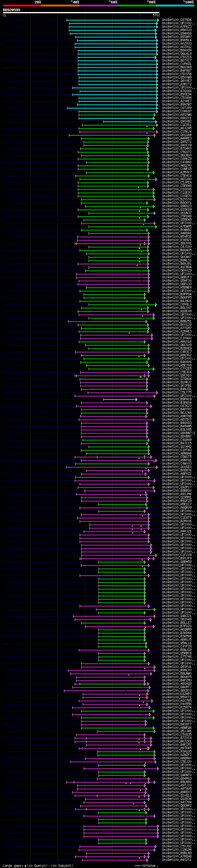Click the purple ~60% identity legend segment
This screenshot has height=868, width=197.
[x=99, y=6]
